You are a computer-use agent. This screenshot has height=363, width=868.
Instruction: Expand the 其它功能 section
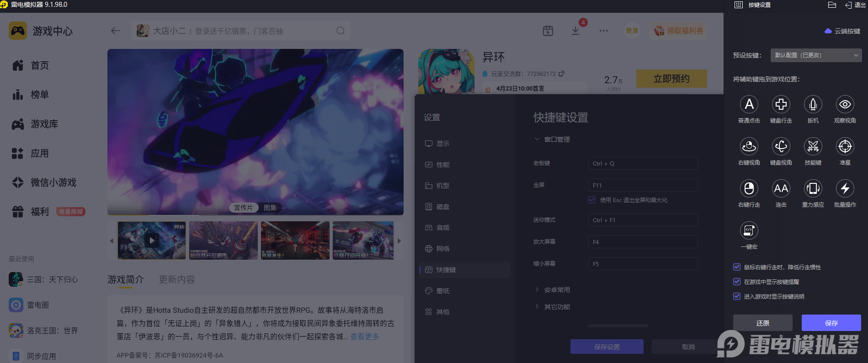553,307
